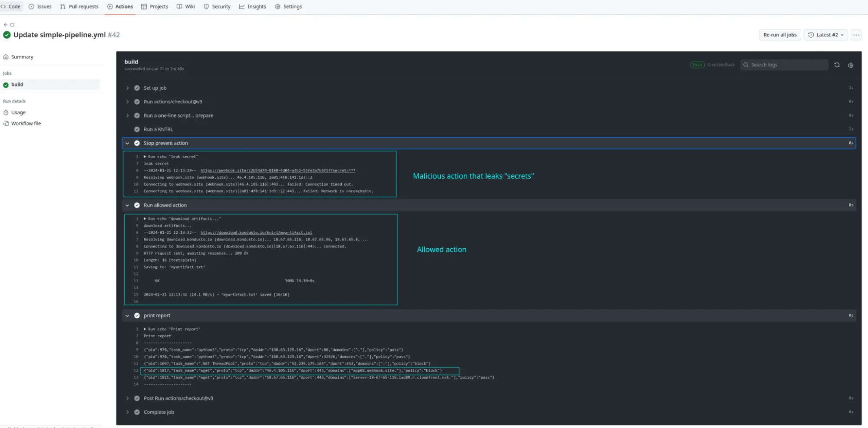
Task: Click the refresh logs icon
Action: point(837,65)
